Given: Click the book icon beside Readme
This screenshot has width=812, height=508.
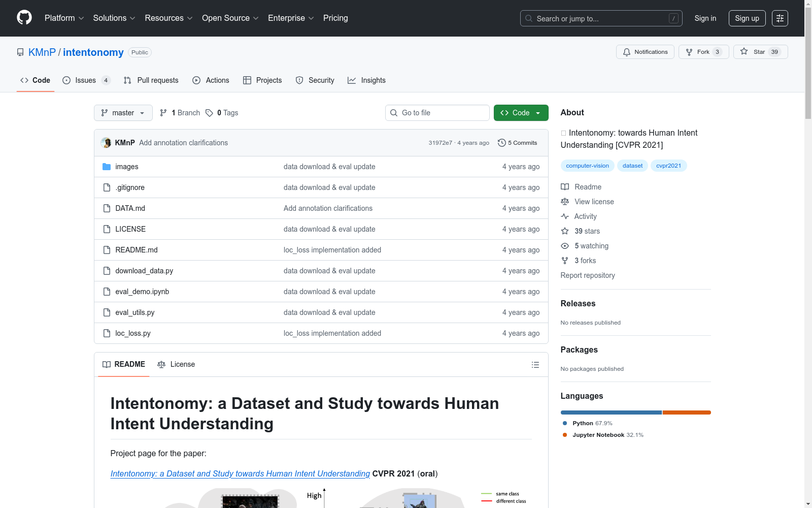Looking at the screenshot, I should pyautogui.click(x=565, y=187).
